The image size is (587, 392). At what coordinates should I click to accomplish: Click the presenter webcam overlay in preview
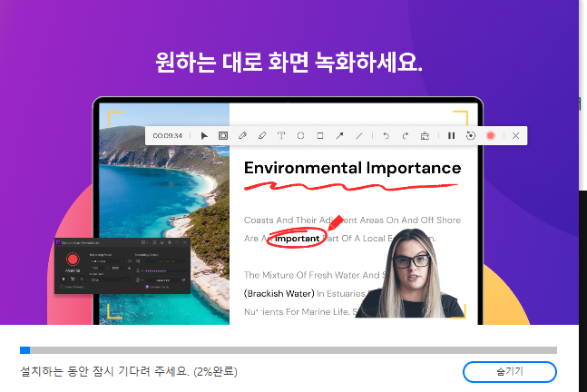click(410, 273)
